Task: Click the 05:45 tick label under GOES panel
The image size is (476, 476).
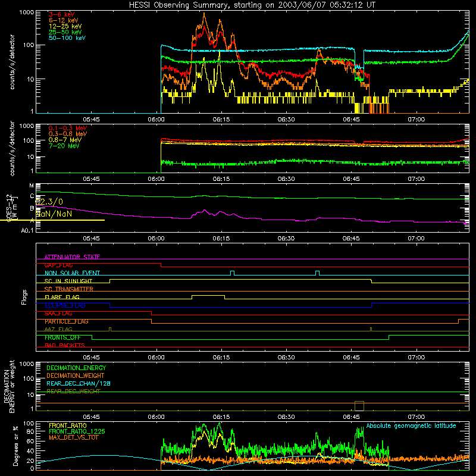Action: 92,239
